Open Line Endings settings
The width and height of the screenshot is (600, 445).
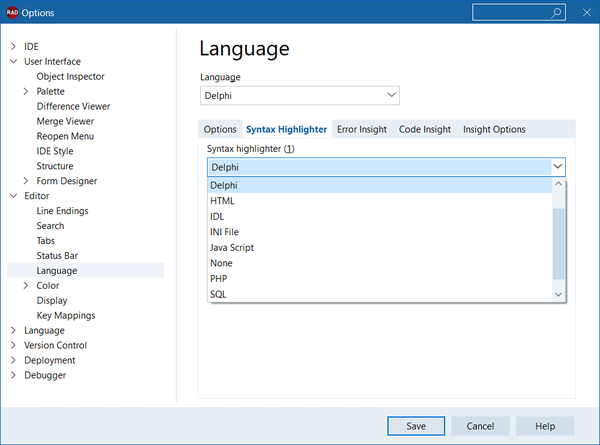[x=62, y=211]
